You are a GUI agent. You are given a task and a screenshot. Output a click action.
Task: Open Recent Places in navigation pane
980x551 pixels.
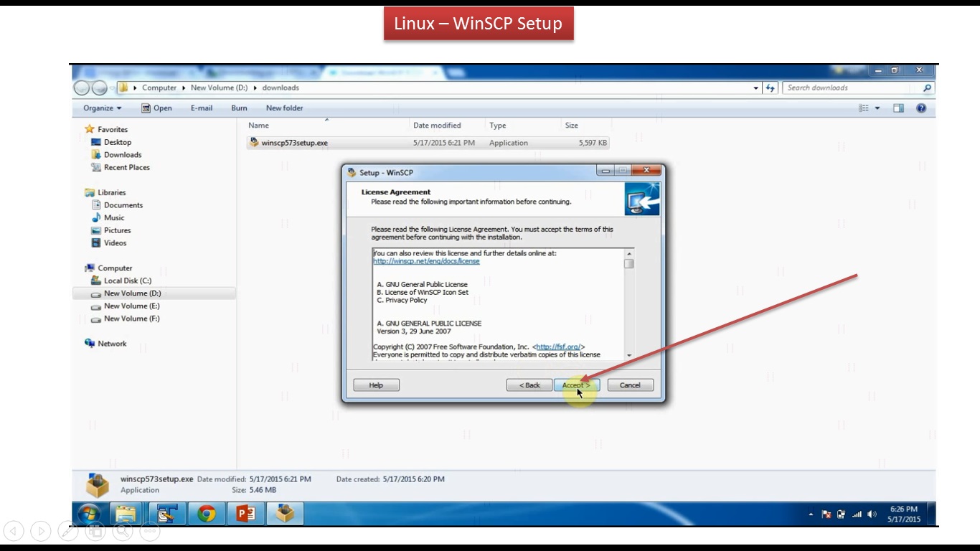[x=121, y=167]
